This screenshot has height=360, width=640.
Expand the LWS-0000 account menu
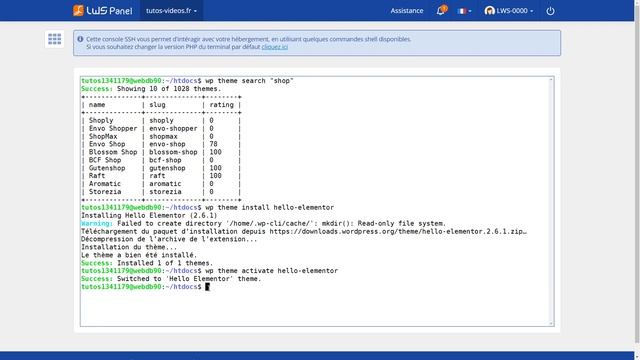509,11
